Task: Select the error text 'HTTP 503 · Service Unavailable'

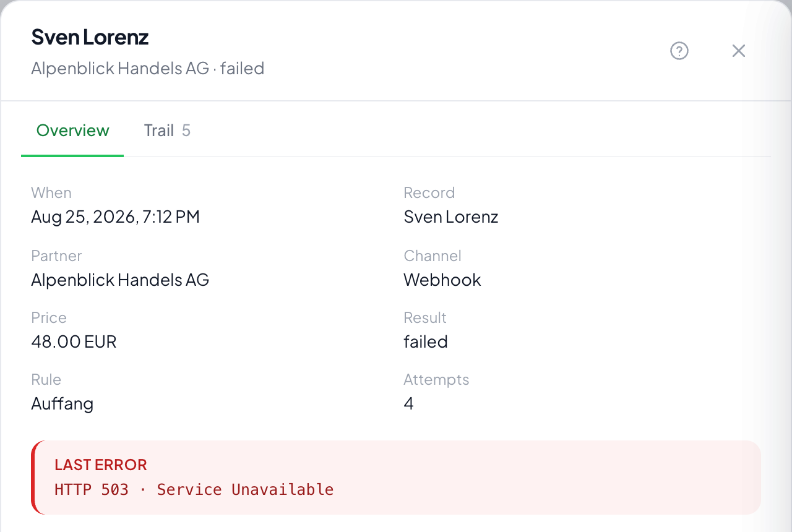Action: (194, 490)
